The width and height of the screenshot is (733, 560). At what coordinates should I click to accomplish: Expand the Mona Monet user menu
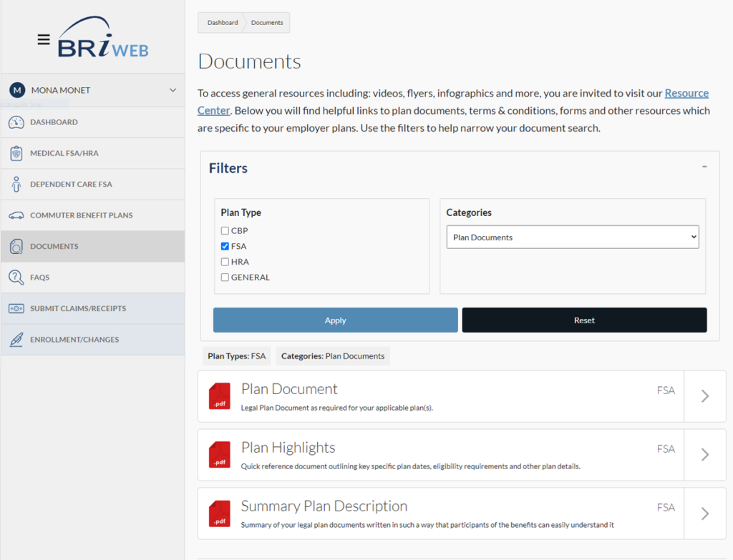tap(172, 90)
